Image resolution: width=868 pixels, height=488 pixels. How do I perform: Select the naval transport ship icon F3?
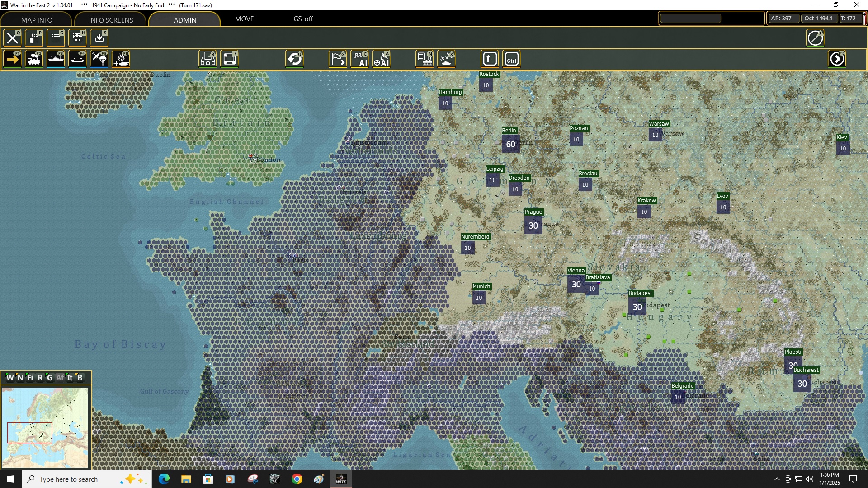pyautogui.click(x=56, y=59)
